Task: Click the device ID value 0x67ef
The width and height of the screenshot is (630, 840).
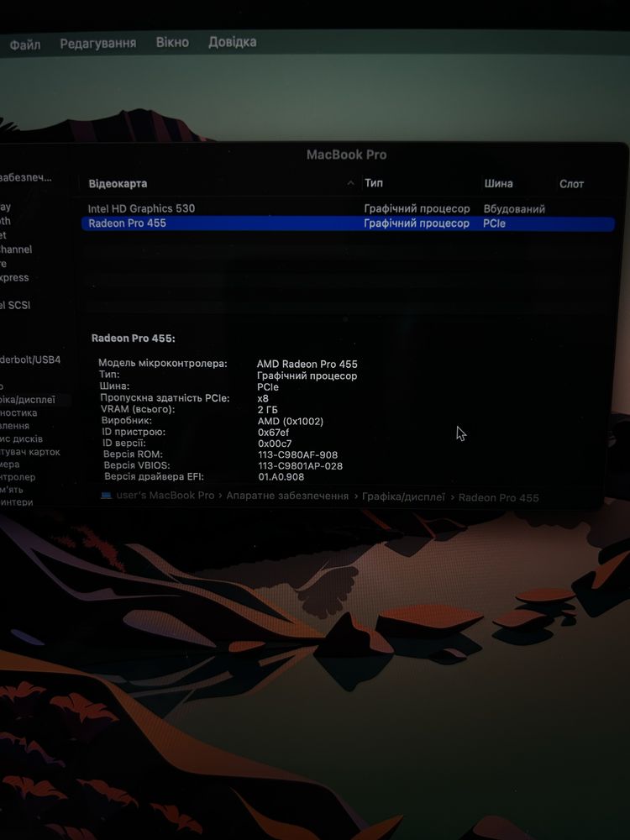Action: 273,433
